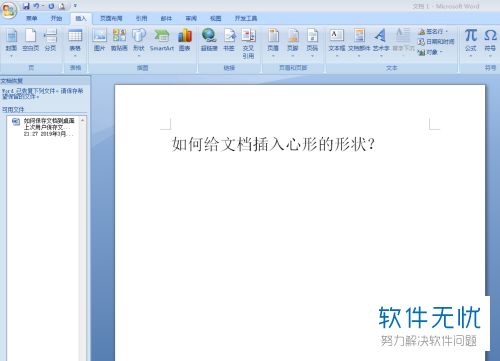The height and width of the screenshot is (361, 500).
Task: Open the 开发工具 tab
Action: [246, 18]
